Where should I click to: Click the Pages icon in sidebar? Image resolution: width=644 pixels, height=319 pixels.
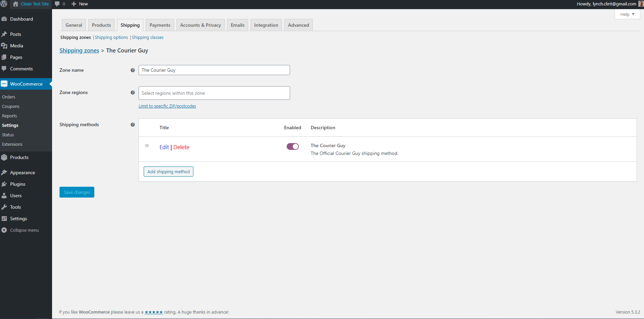pyautogui.click(x=4, y=57)
